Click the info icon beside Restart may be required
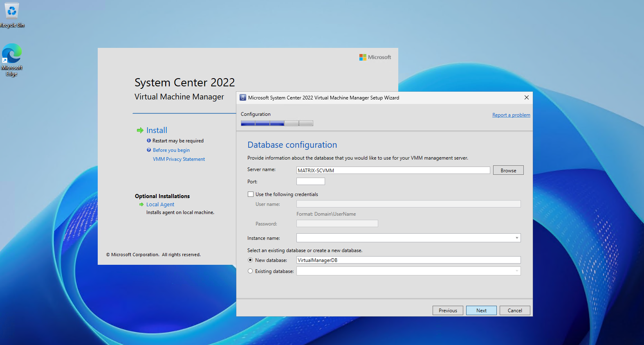This screenshot has width=644, height=345. coord(149,140)
